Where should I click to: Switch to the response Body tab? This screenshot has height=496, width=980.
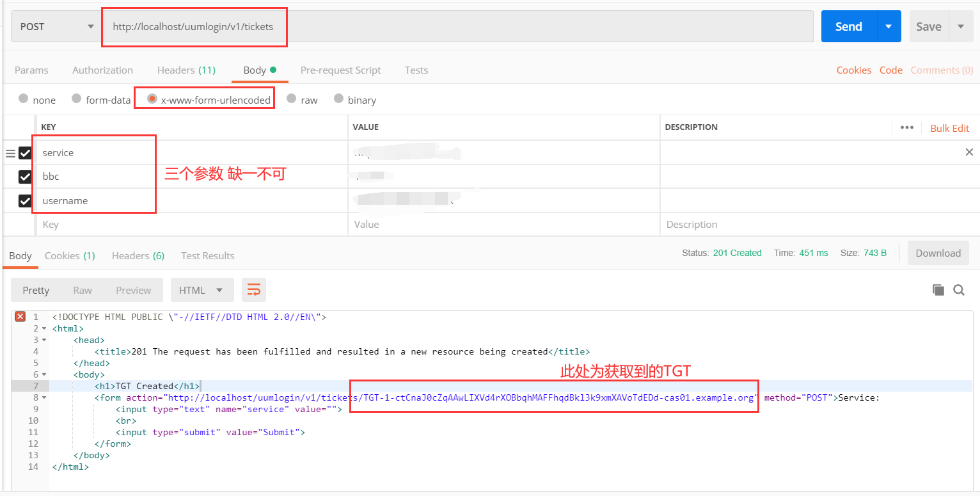coord(20,255)
